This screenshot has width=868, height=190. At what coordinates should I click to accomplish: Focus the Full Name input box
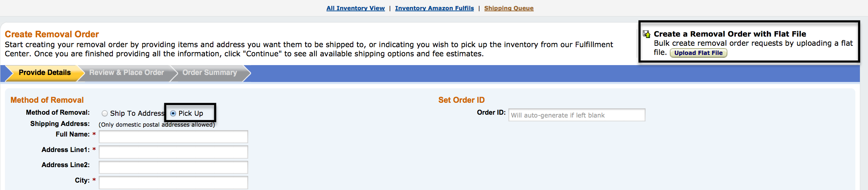(x=173, y=137)
